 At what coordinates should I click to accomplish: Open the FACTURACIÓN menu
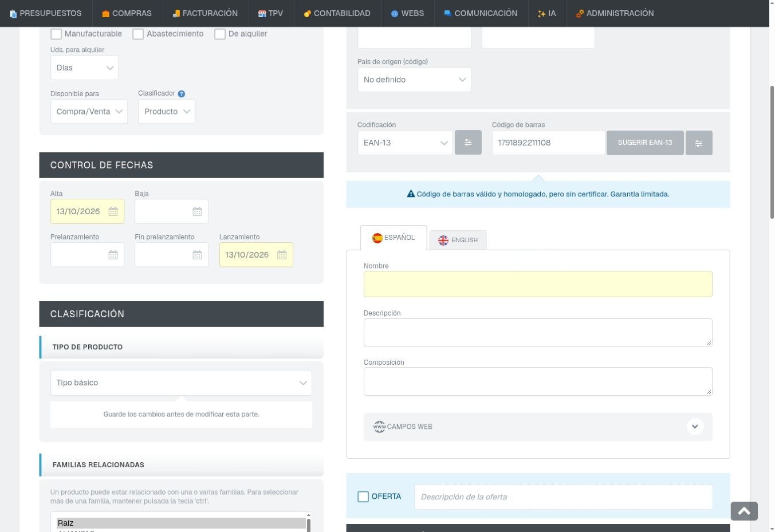click(x=205, y=13)
